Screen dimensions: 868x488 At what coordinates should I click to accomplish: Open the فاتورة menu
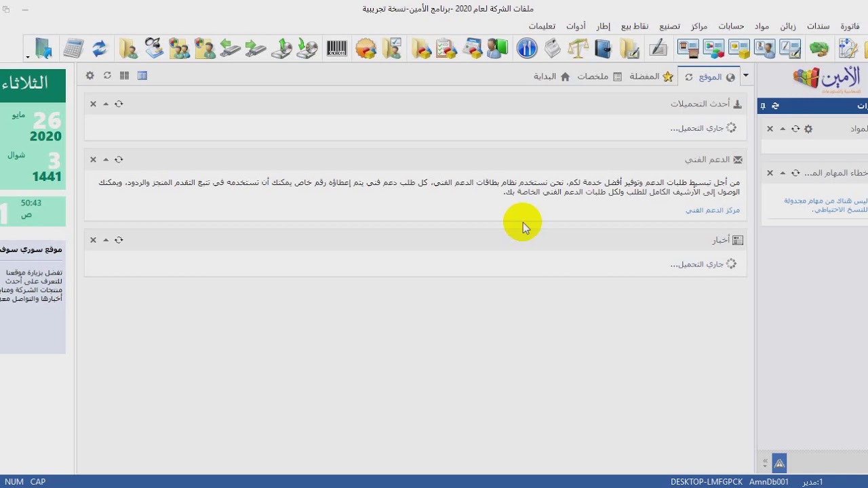[x=850, y=26]
